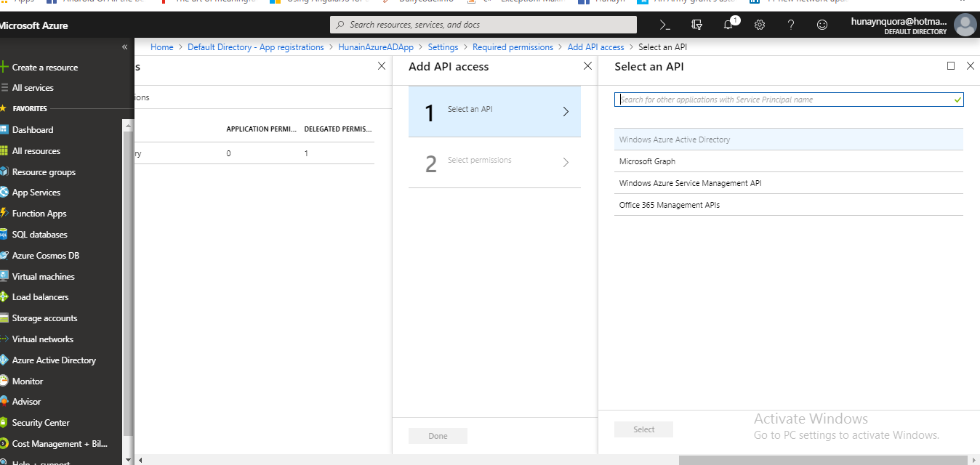
Task: Open All services list icon
Action: (4, 88)
